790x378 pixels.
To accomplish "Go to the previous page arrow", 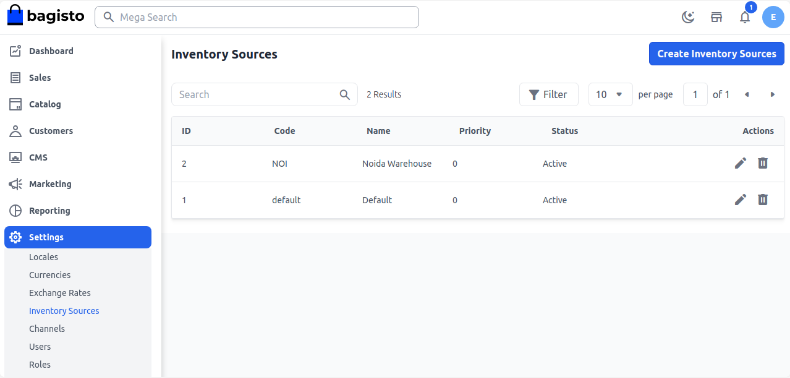I will tap(747, 94).
